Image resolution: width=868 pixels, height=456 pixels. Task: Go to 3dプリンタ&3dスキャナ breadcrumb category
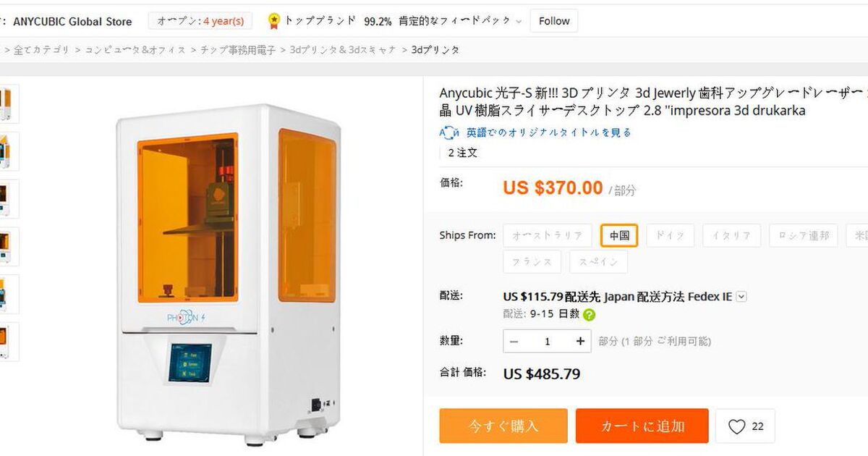[x=343, y=50]
